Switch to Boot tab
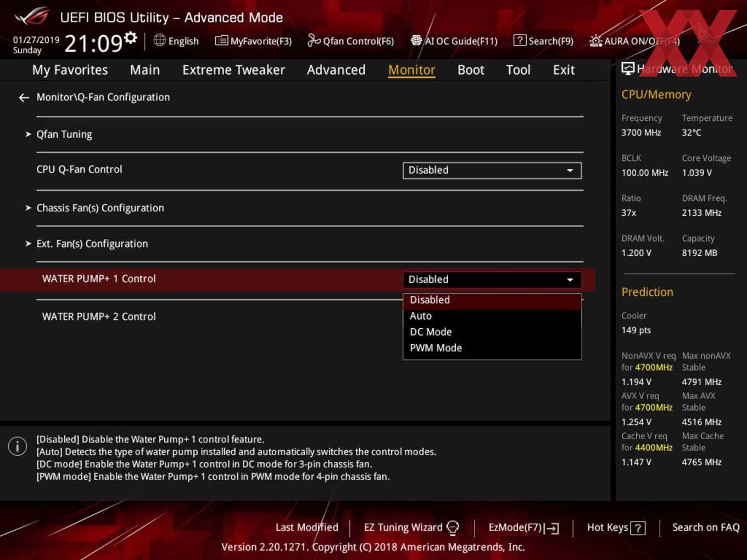Viewport: 747px width, 560px height. (x=471, y=70)
